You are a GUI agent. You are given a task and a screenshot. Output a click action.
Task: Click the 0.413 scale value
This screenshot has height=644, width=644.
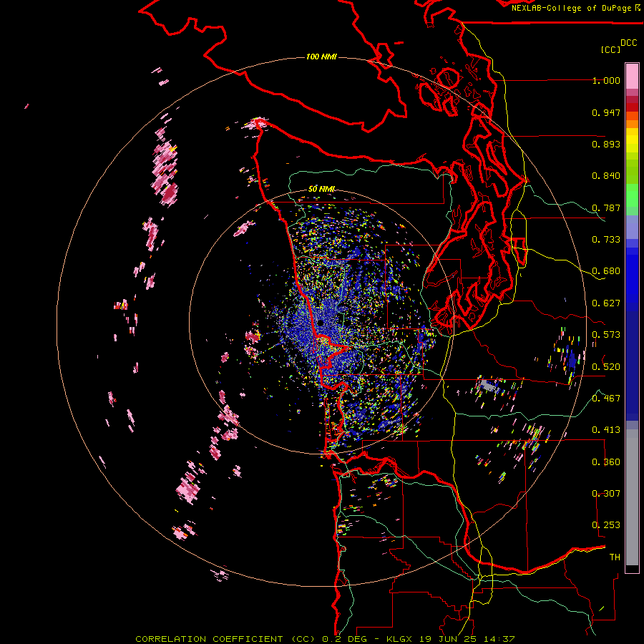606,430
